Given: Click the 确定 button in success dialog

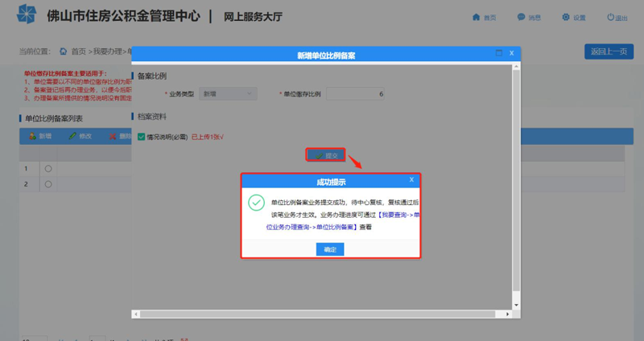Looking at the screenshot, I should pyautogui.click(x=330, y=249).
